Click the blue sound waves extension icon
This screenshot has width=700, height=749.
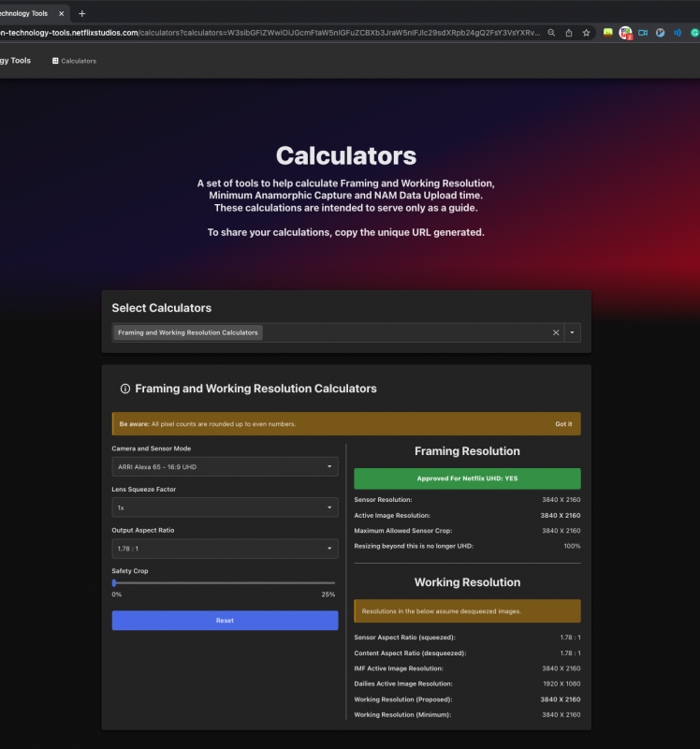678,33
